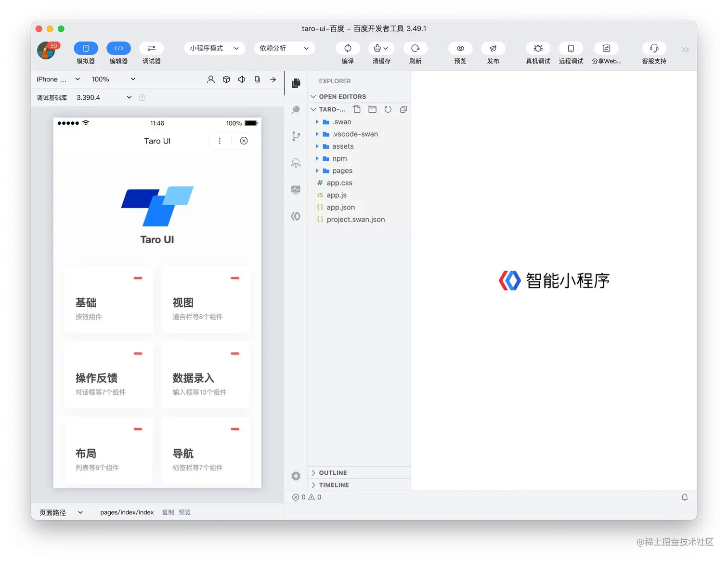Click the simulator three-dot menu button

click(220, 141)
